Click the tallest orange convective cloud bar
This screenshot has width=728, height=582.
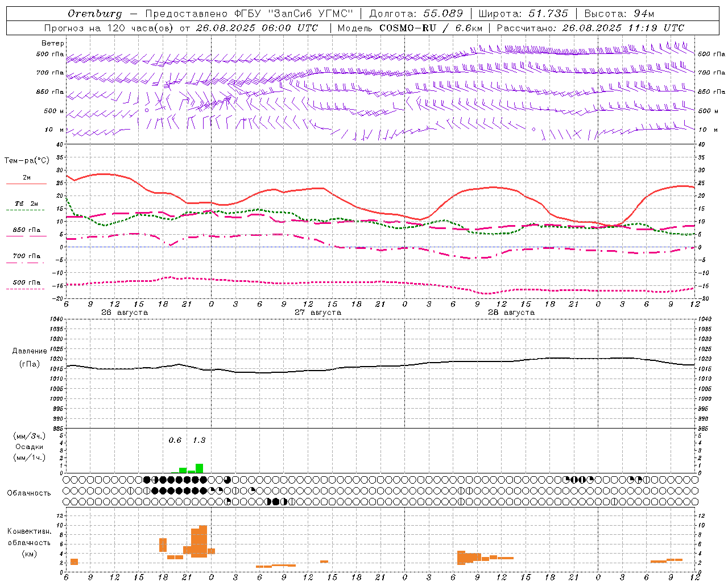click(203, 541)
